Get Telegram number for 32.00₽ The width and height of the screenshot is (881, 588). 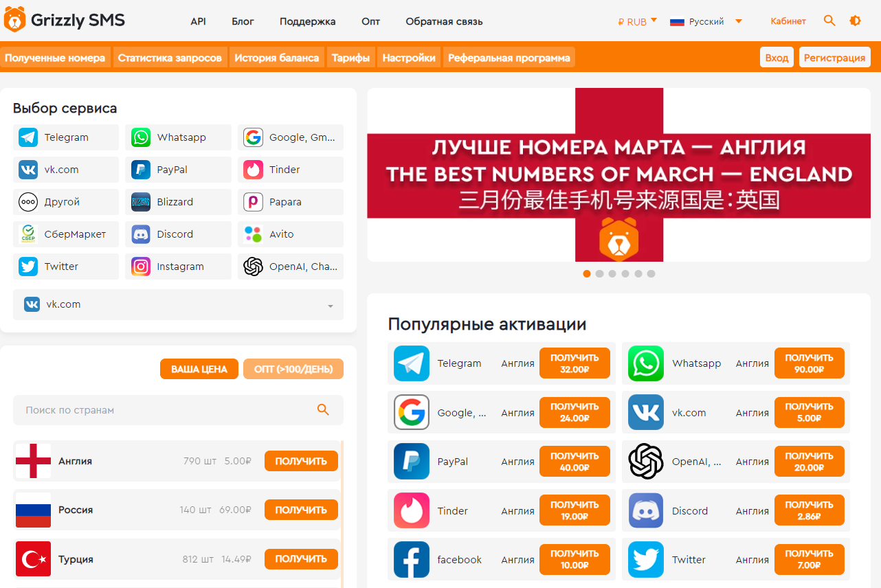pyautogui.click(x=575, y=363)
